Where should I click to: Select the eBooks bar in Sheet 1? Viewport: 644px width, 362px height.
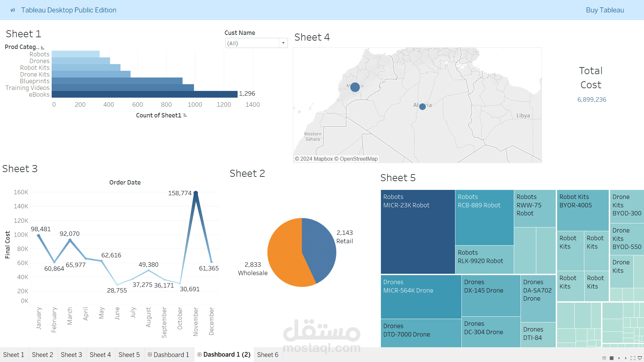(x=145, y=94)
